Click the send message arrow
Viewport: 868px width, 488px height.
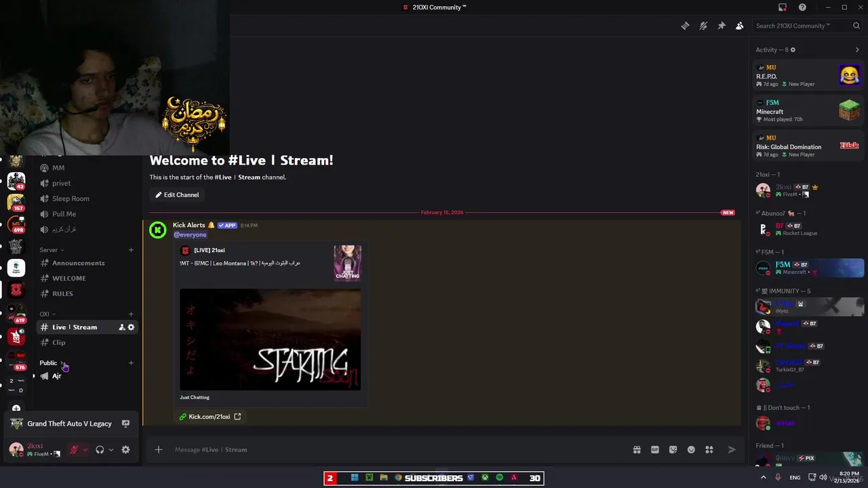(x=732, y=449)
